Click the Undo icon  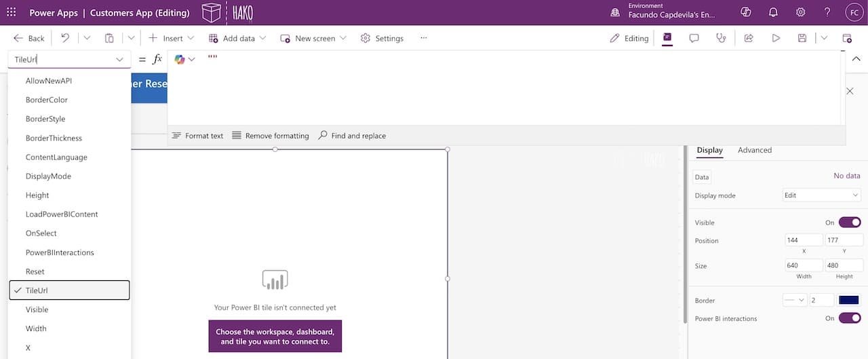tap(65, 38)
